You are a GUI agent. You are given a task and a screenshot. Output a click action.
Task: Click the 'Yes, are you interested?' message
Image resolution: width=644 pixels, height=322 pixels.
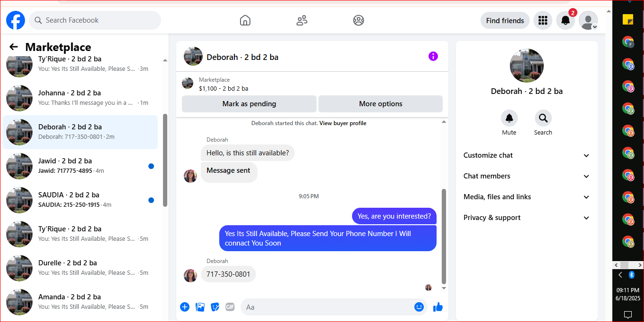tap(394, 216)
